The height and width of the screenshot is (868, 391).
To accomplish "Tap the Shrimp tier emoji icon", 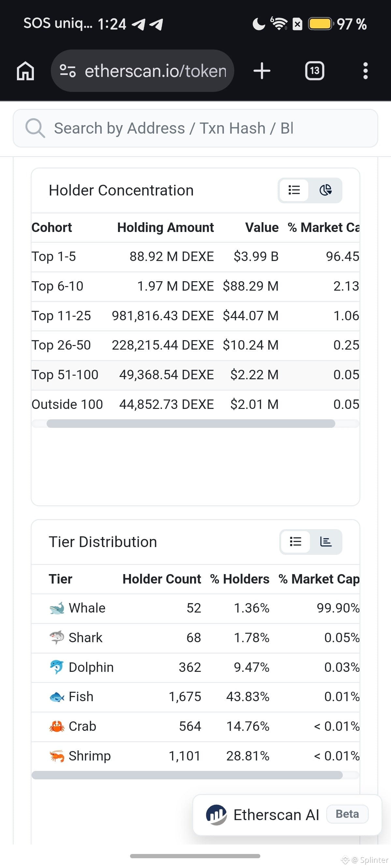I will point(57,756).
